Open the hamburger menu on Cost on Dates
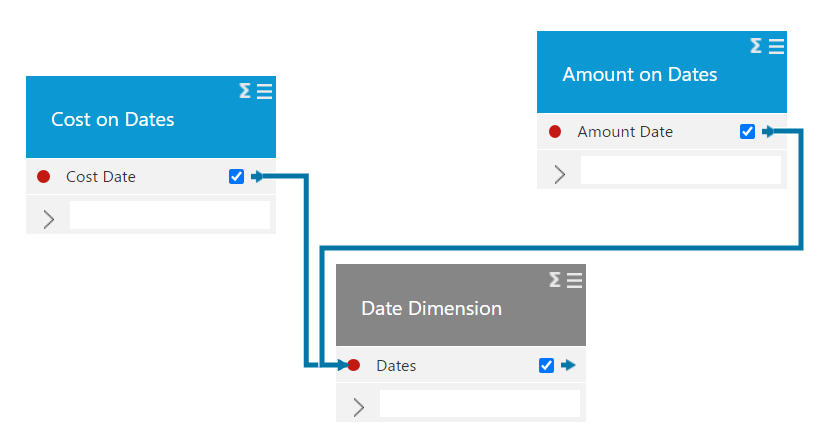 [264, 92]
